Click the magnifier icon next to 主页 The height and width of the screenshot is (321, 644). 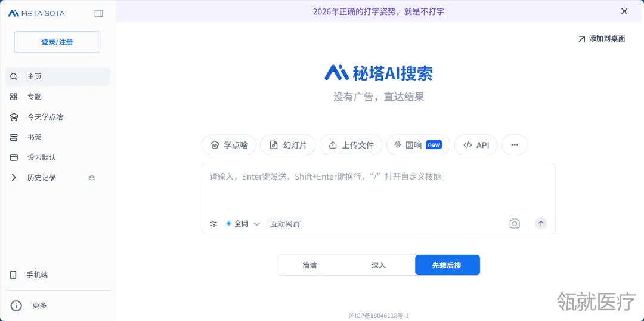pyautogui.click(x=14, y=76)
